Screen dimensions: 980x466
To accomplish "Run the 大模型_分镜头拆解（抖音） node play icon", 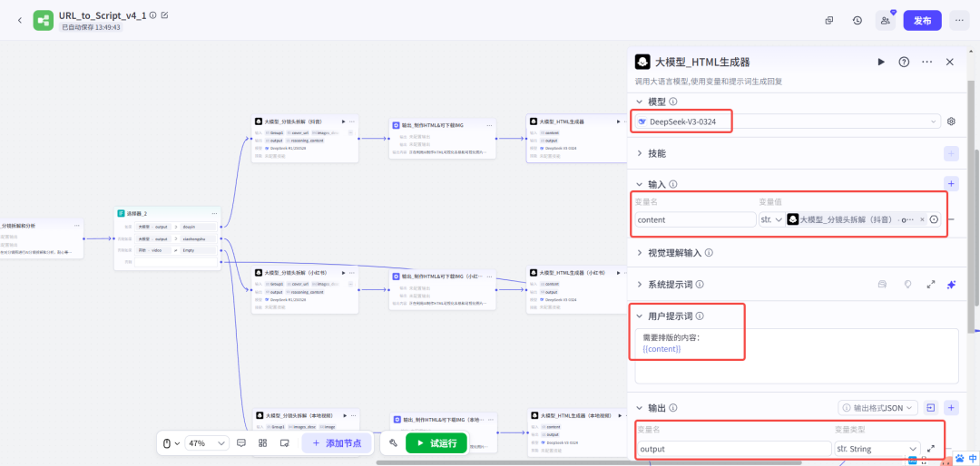I will [343, 121].
